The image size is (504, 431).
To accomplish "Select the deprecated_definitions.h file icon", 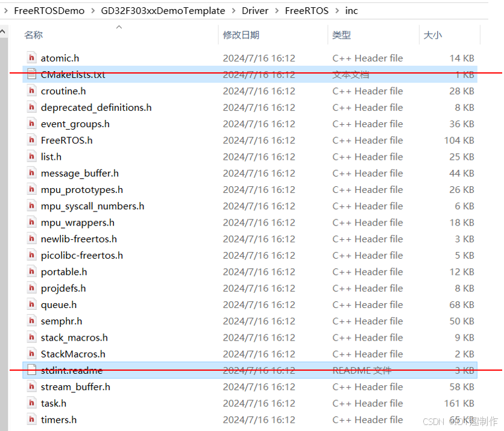I will (31, 107).
